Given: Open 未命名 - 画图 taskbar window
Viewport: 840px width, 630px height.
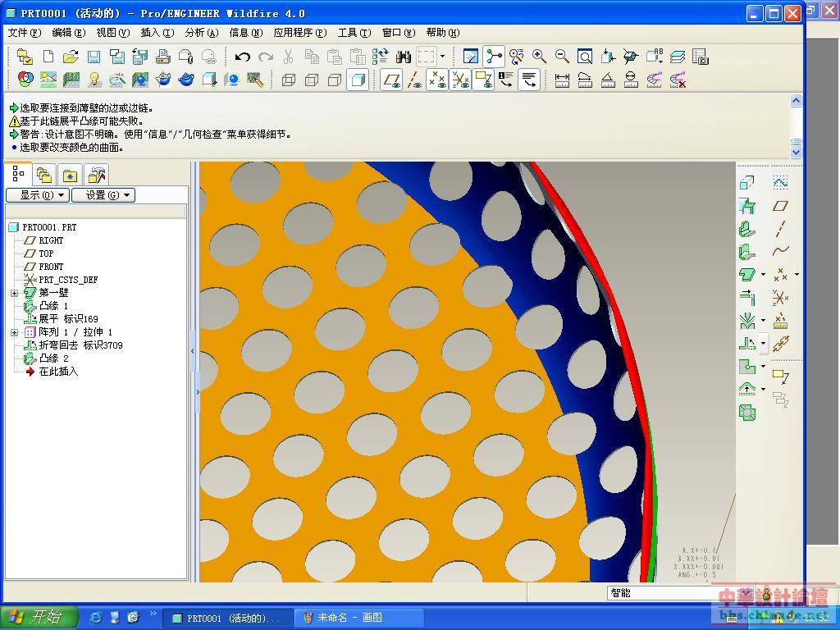Looking at the screenshot, I should coord(359,618).
